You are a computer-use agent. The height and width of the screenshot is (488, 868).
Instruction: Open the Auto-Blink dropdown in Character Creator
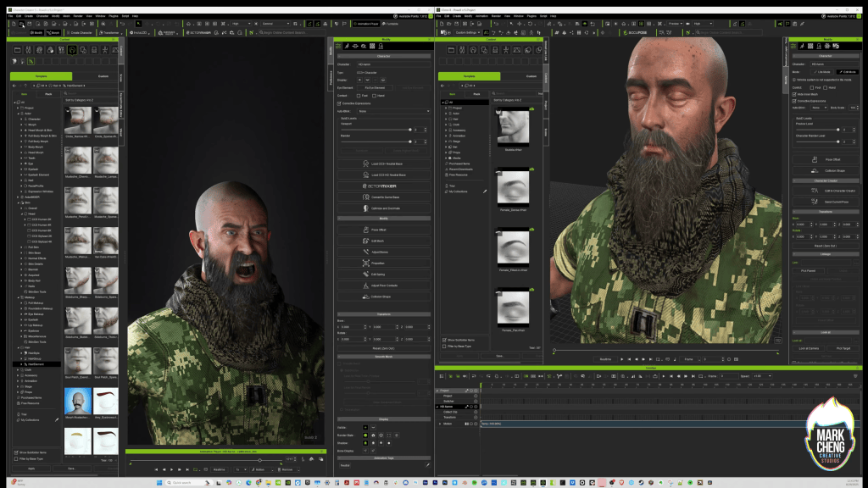[x=393, y=111]
